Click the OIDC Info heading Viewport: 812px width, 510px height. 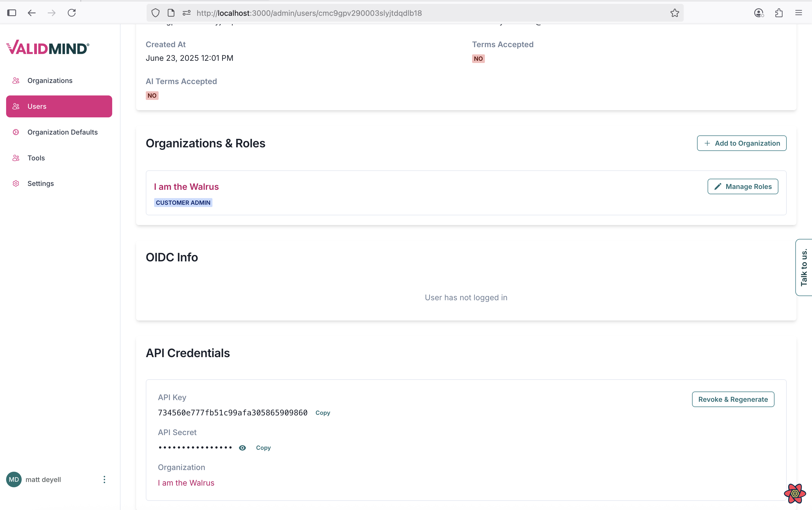tap(172, 257)
